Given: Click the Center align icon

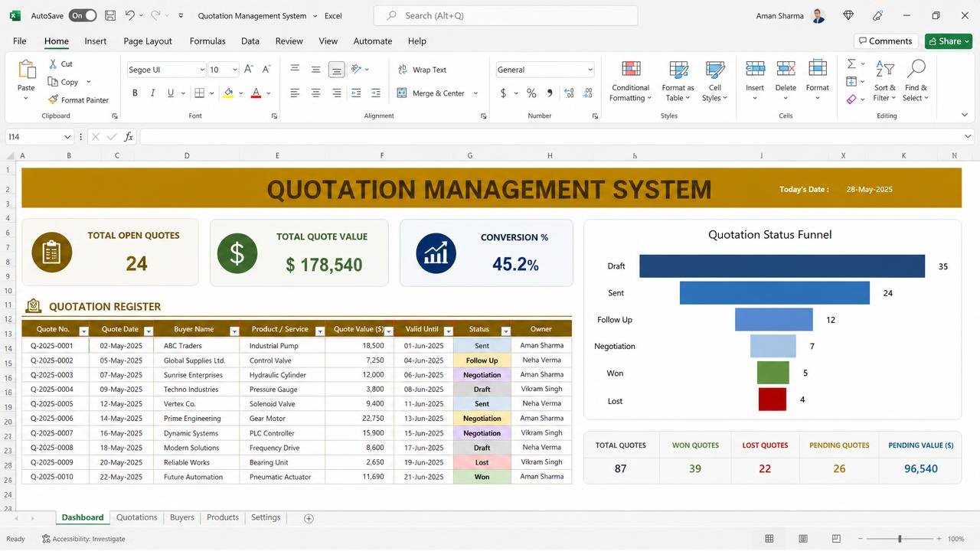Looking at the screenshot, I should point(315,93).
